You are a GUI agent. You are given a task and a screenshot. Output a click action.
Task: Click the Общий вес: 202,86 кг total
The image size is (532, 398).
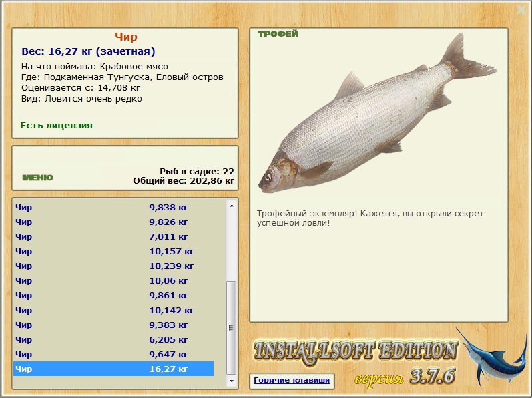click(184, 181)
